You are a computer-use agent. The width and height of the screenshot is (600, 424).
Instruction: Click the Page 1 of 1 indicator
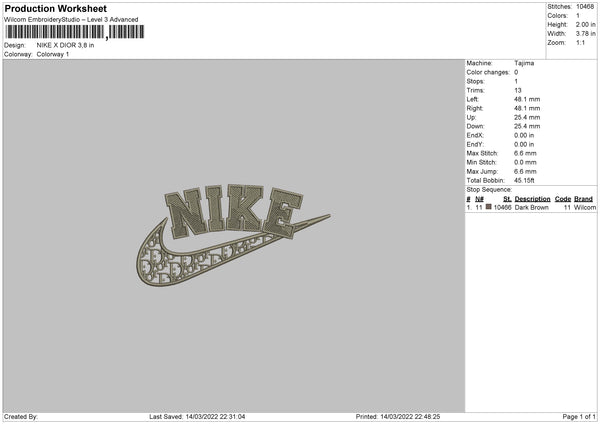point(579,416)
